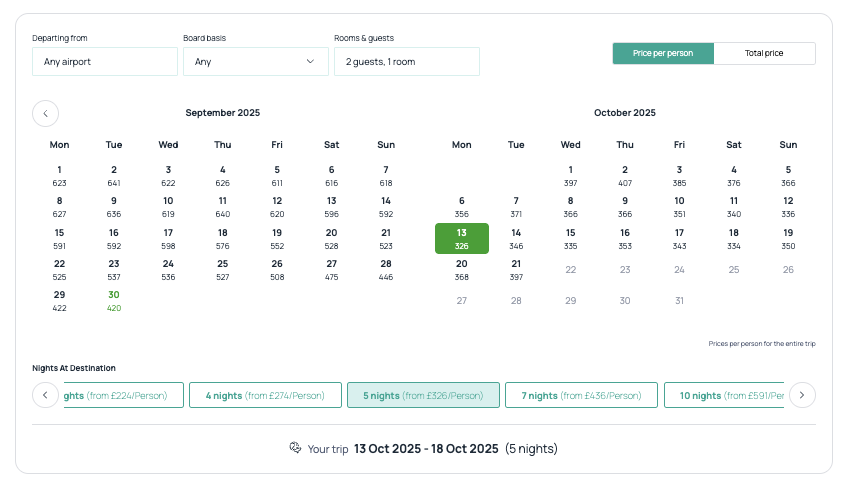Select the 4 nights option

pos(265,395)
